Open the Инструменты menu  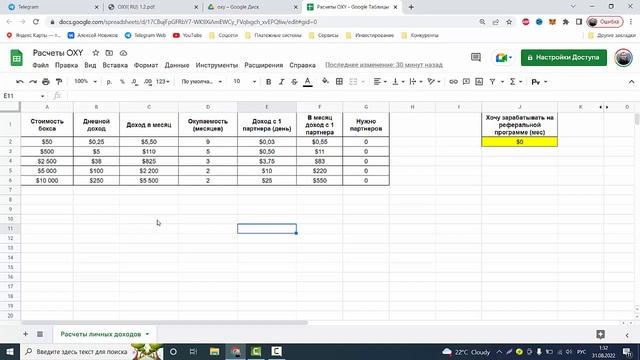click(217, 65)
